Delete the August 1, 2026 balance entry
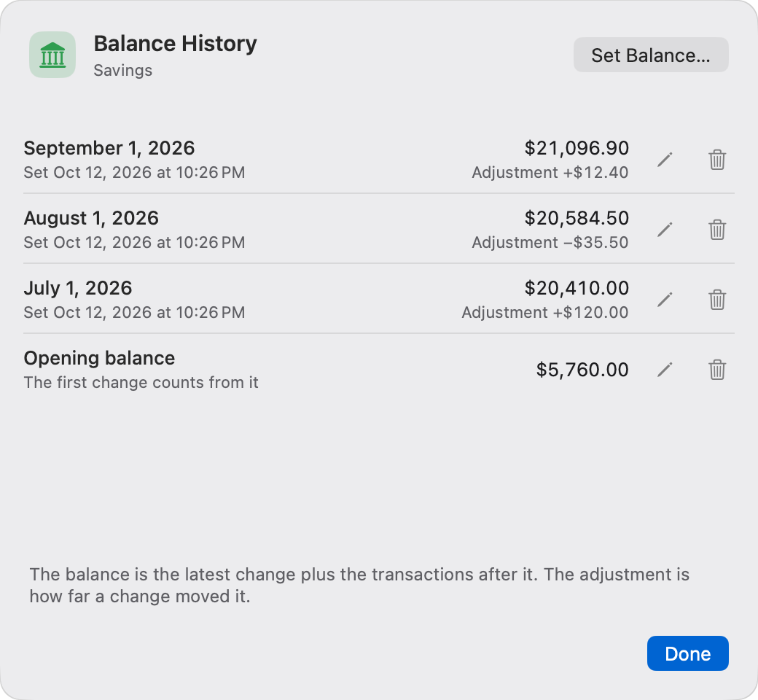758x700 pixels. [717, 230]
